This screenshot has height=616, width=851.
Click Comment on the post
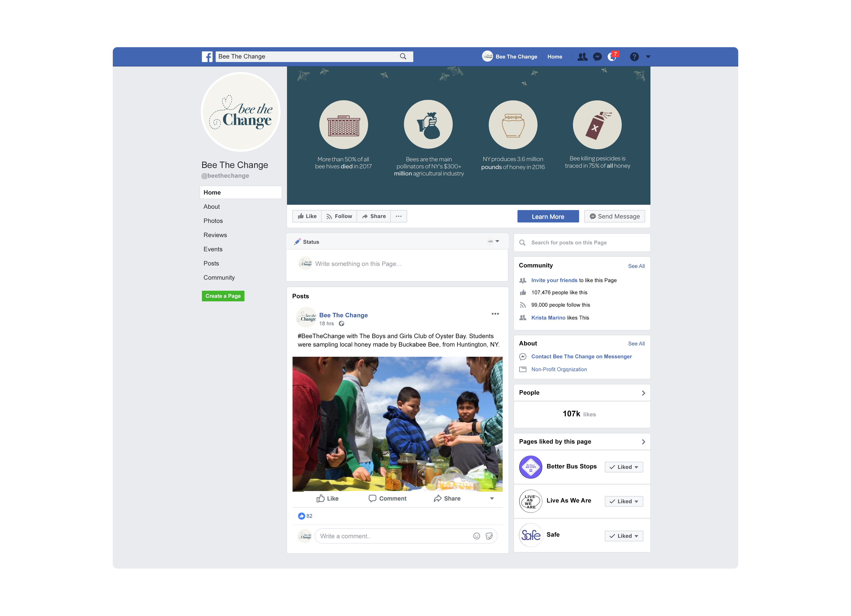(x=388, y=499)
